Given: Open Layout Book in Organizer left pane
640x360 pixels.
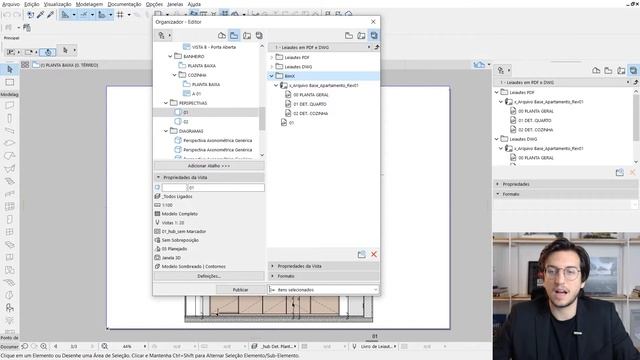Looking at the screenshot, I should point(247,36).
